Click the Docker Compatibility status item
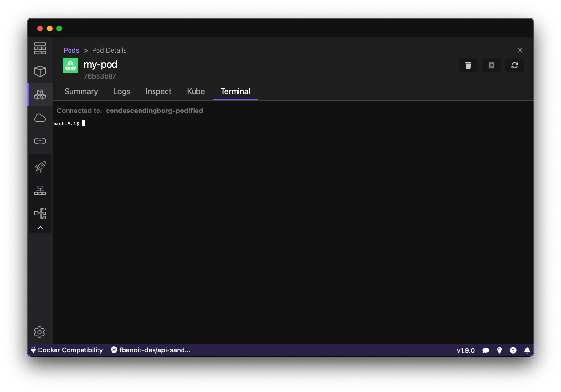The width and height of the screenshot is (561, 392). point(67,350)
